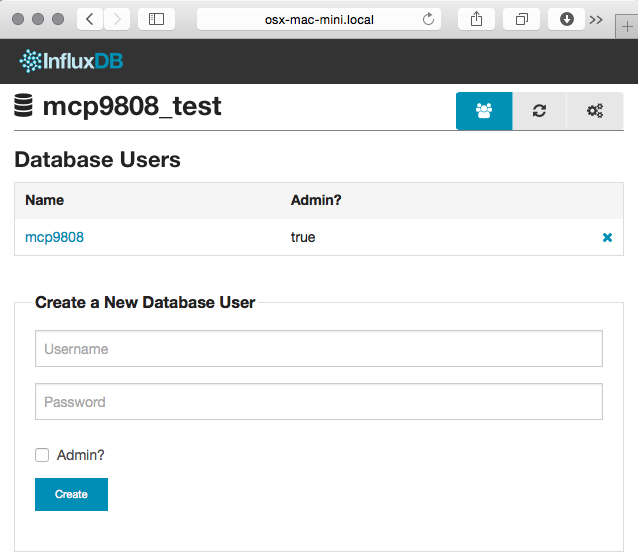
Task: Click the Name column header
Action: click(x=44, y=200)
